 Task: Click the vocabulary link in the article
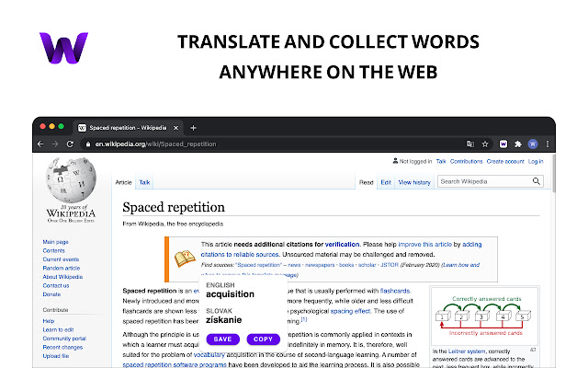click(x=209, y=354)
